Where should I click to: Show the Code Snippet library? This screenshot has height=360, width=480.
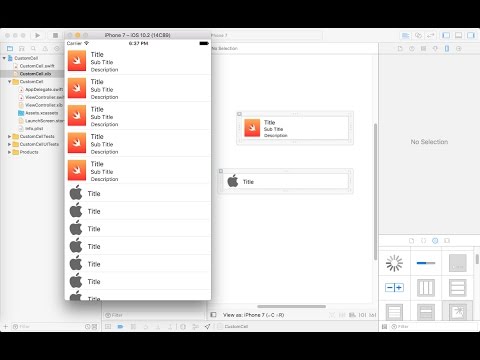coord(423,241)
